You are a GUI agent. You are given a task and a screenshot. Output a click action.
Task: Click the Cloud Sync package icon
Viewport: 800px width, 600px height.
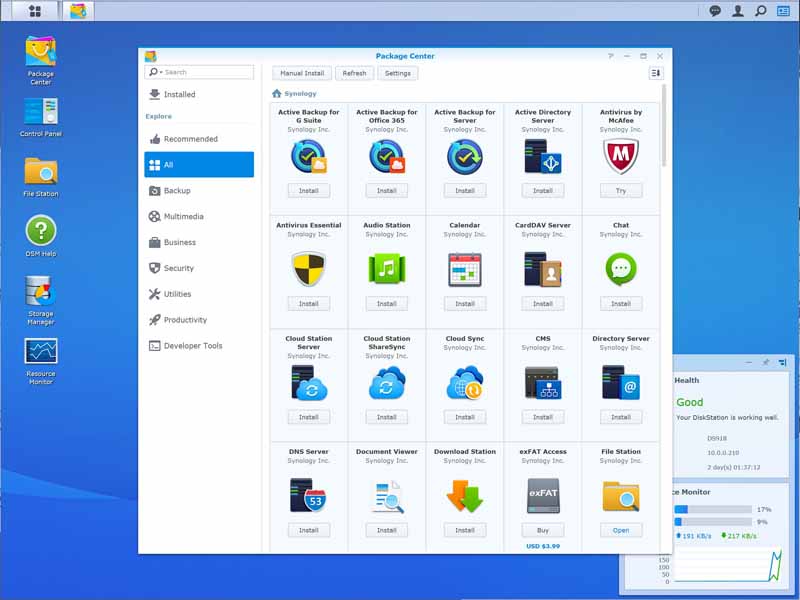465,383
